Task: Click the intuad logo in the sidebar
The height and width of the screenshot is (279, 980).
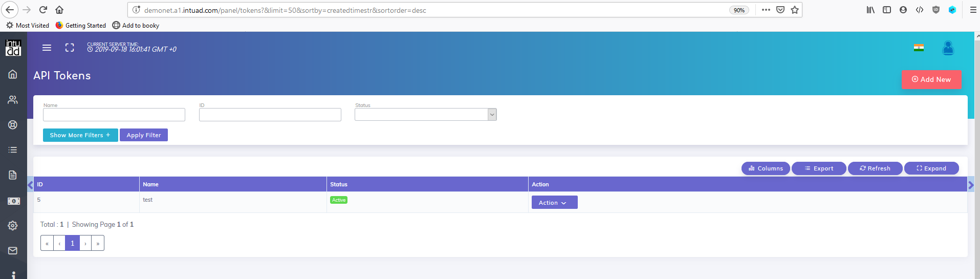Action: pyautogui.click(x=13, y=48)
